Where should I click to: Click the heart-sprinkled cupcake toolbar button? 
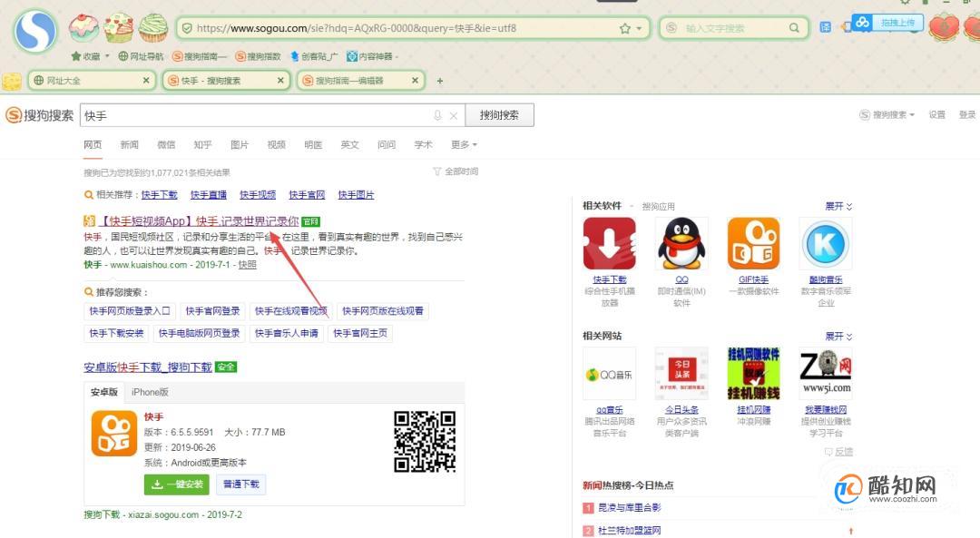click(x=119, y=27)
